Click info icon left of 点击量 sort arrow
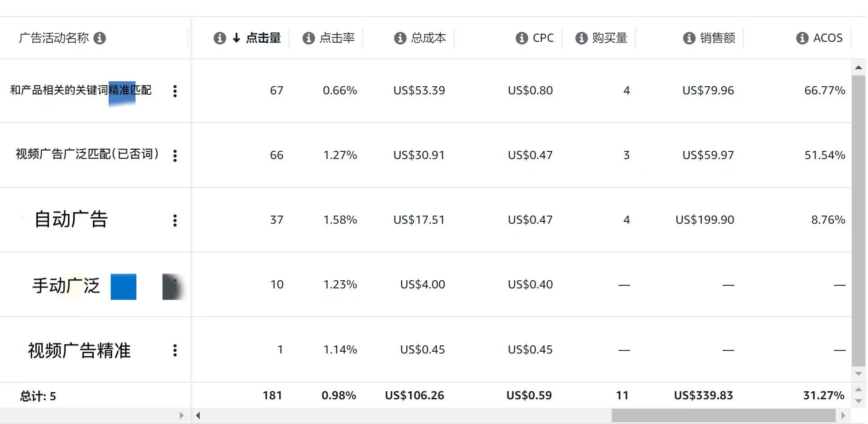 219,38
